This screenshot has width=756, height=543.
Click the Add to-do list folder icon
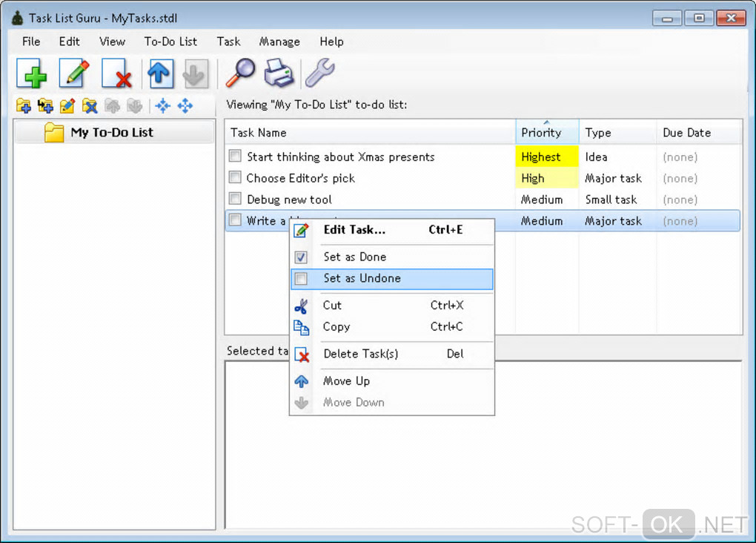(23, 105)
